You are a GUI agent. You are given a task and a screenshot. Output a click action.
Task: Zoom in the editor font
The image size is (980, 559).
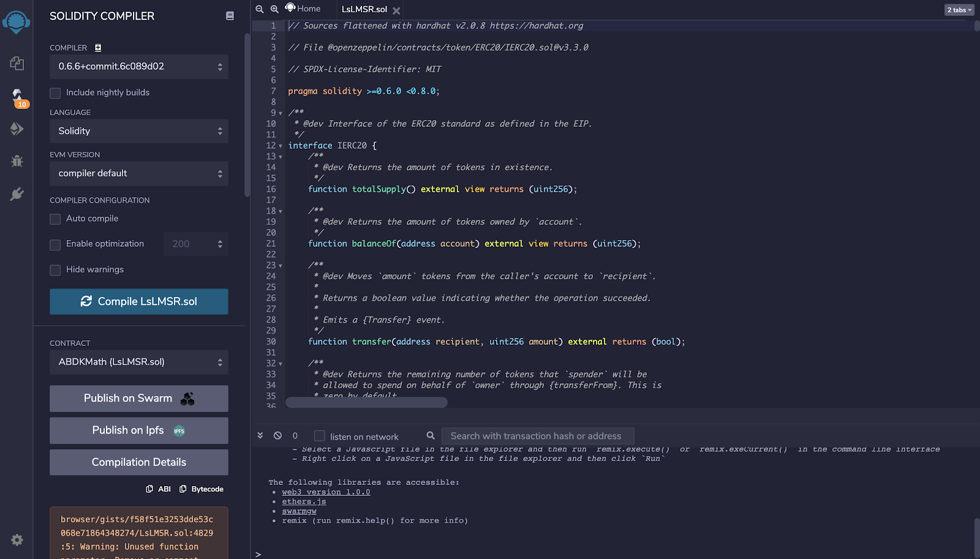[x=274, y=9]
